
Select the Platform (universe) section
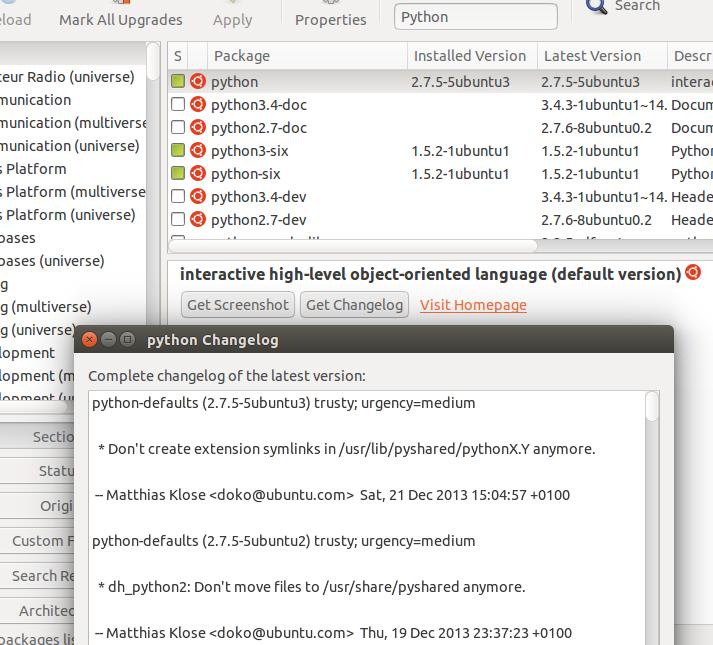tap(68, 215)
